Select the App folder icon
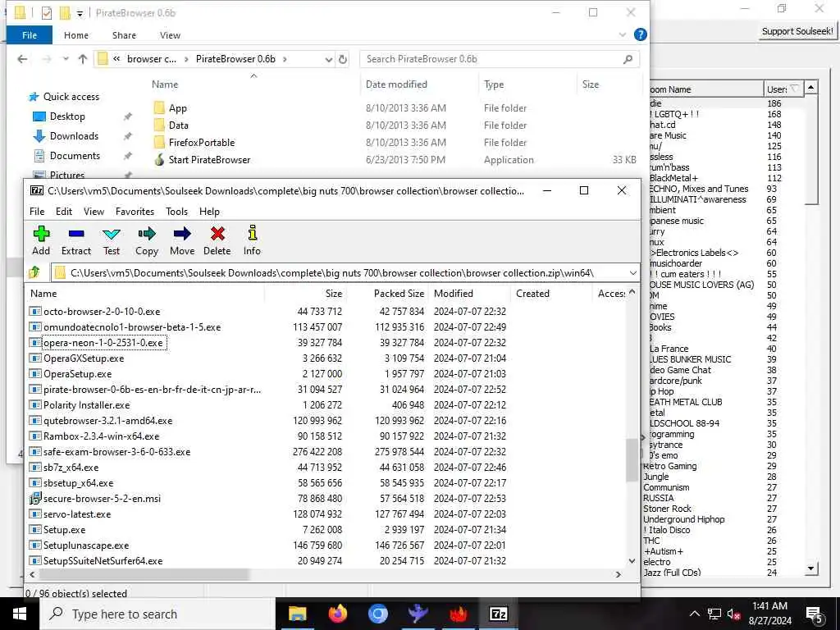 tap(159, 107)
